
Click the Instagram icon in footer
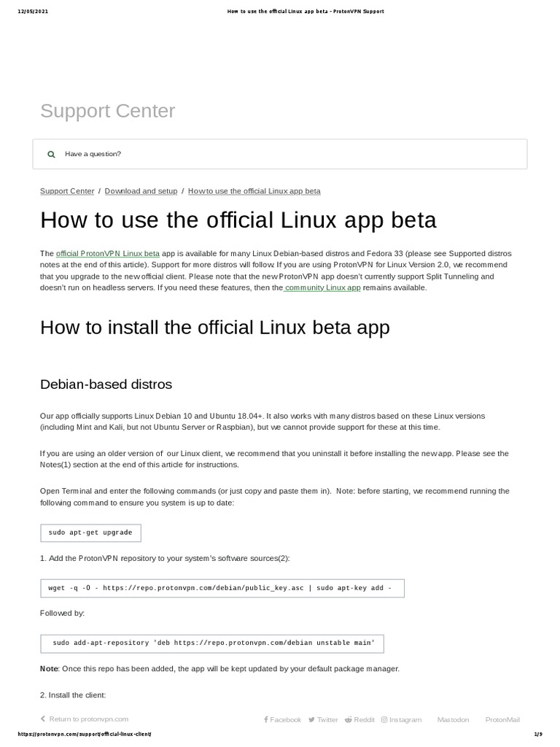384,719
